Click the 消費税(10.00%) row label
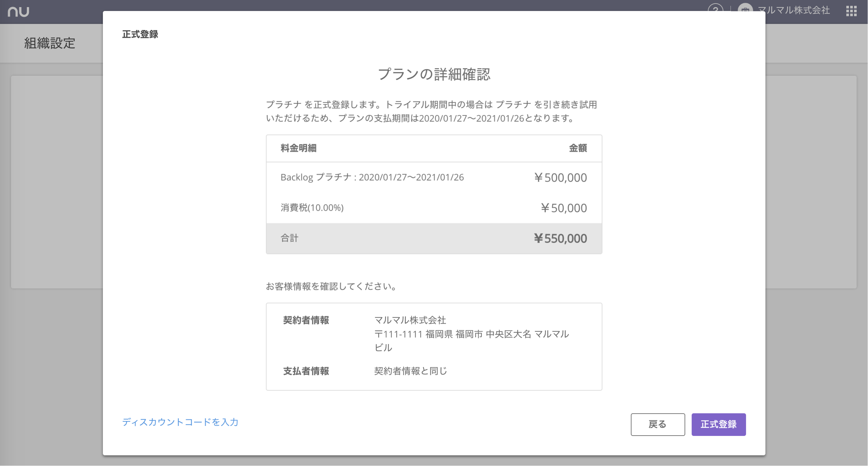 (312, 207)
